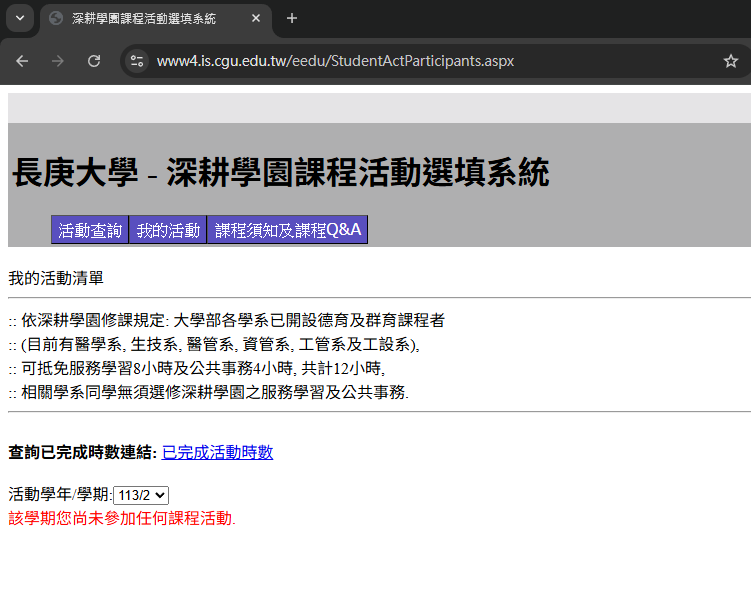Click the line 可抵免服務學習8小時及公共事務4小時
The image size is (751, 616).
(197, 368)
